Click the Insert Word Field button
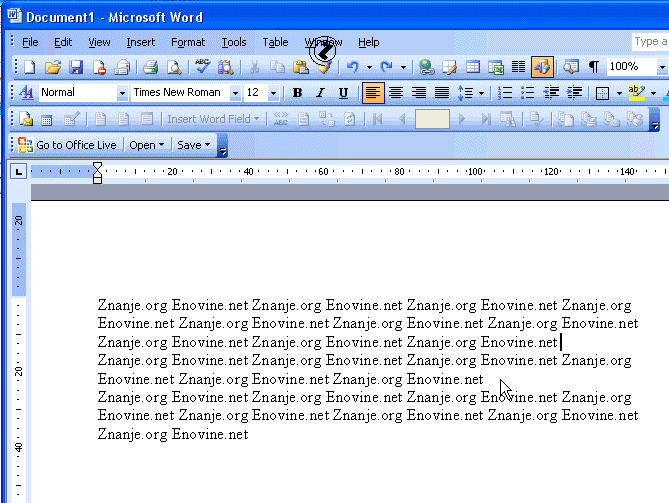This screenshot has width=669, height=503. point(213,119)
